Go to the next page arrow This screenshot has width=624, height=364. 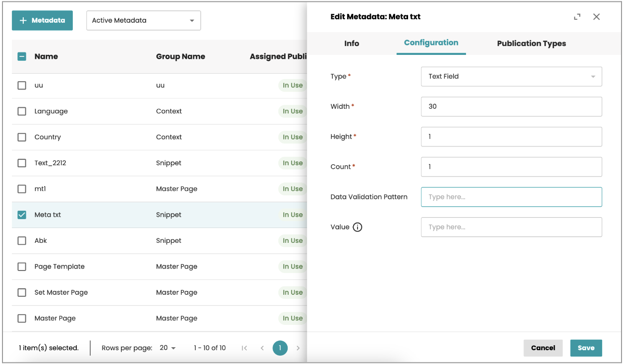pyautogui.click(x=298, y=348)
